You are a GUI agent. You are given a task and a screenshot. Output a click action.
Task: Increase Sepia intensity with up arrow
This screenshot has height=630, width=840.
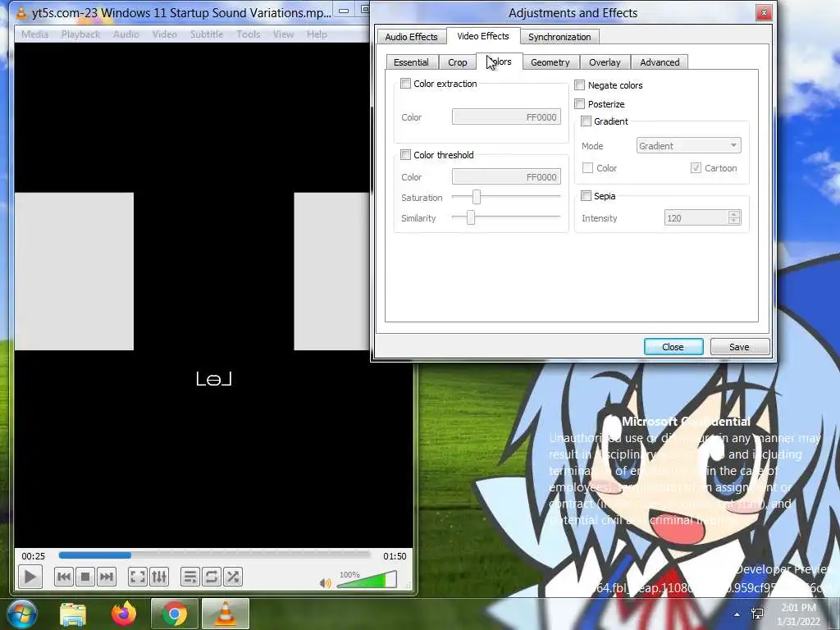coord(734,214)
